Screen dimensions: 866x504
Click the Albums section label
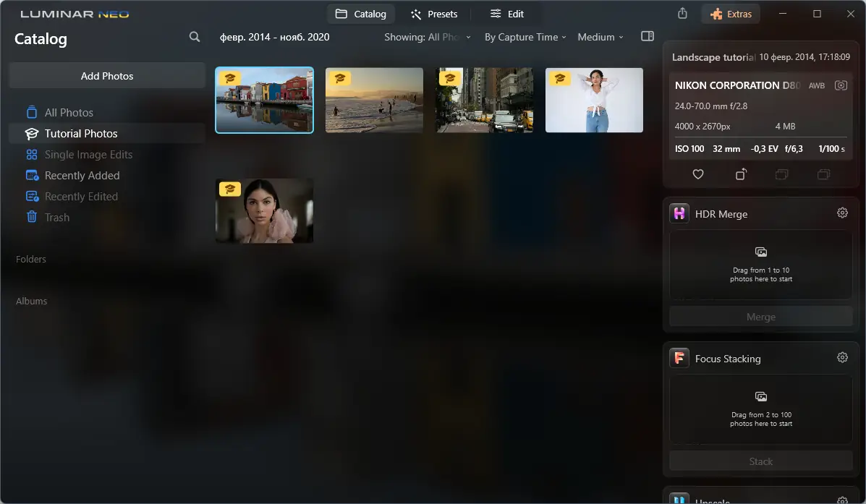coord(32,301)
